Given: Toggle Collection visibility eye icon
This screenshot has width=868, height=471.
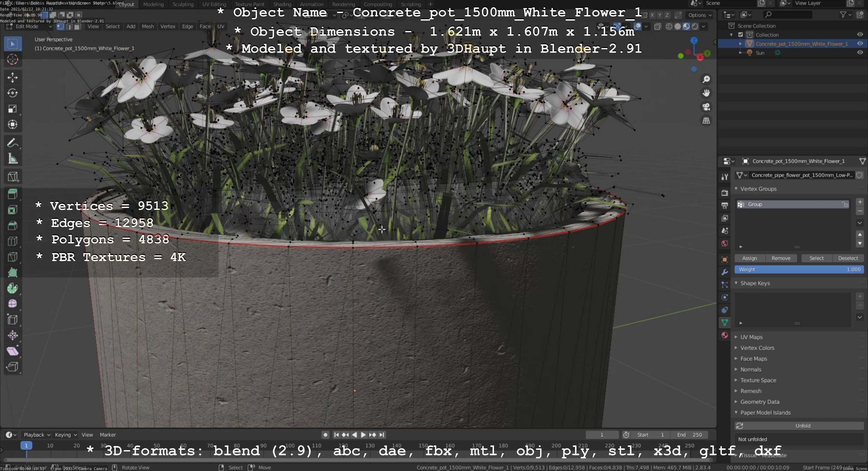Looking at the screenshot, I should [860, 34].
